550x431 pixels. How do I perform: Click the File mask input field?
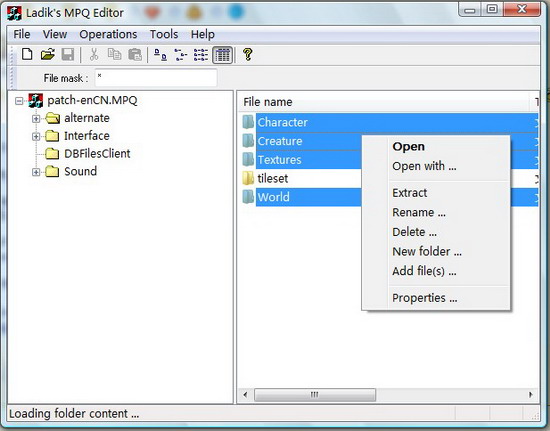156,78
